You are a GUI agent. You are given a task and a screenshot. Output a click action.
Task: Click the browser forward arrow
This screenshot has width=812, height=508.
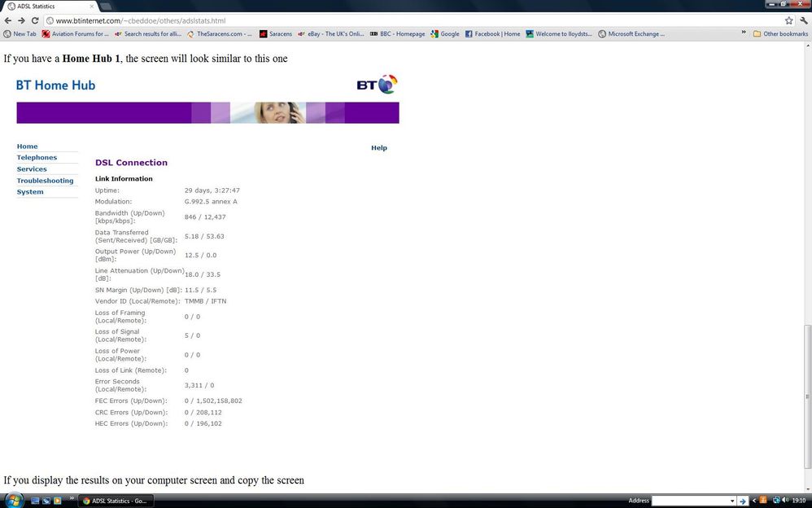coord(21,20)
